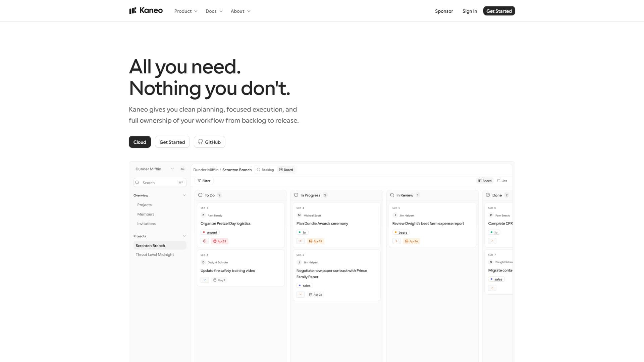This screenshot has height=362, width=644.
Task: Expand the Dunder Mifflin workspace switcher chevron
Action: tap(172, 169)
